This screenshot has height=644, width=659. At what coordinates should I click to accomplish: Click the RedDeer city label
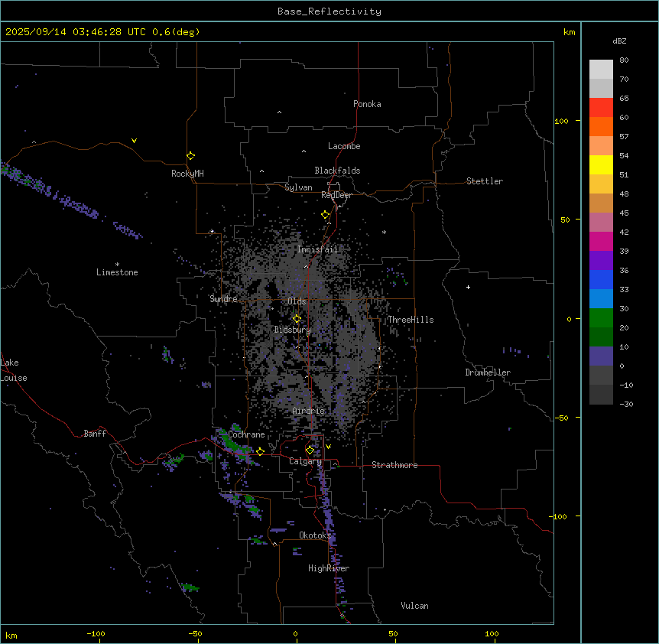point(336,195)
